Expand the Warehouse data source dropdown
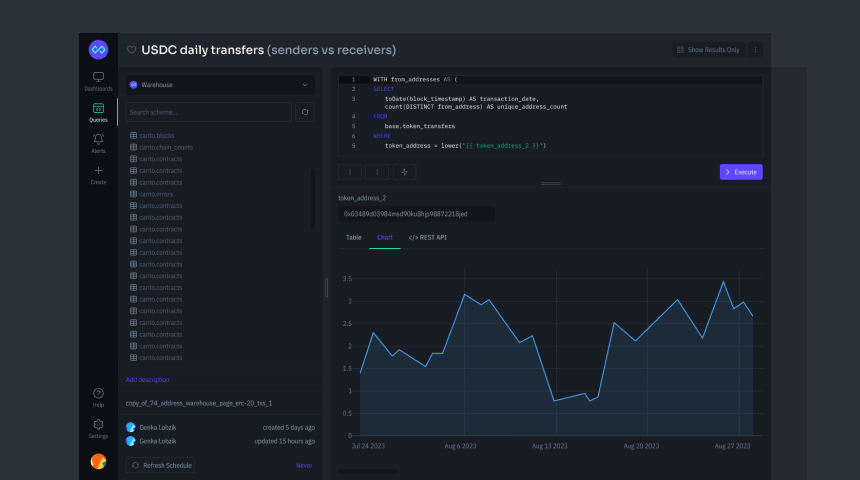860x480 pixels. (x=220, y=85)
